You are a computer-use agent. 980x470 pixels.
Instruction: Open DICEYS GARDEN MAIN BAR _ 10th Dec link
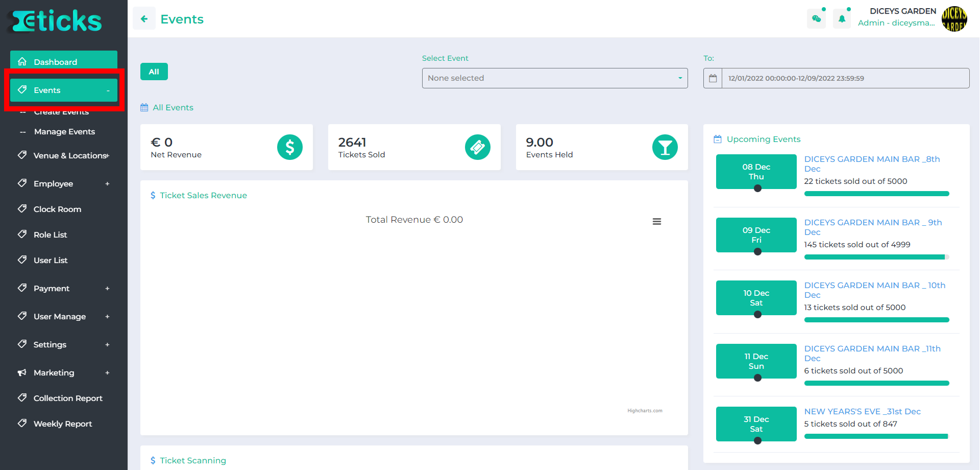click(x=874, y=290)
